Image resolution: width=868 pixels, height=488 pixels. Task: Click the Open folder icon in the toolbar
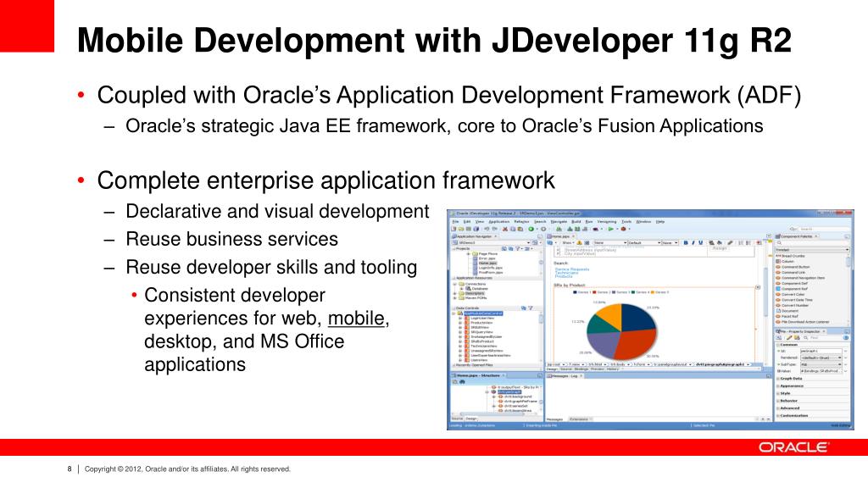[461, 229]
